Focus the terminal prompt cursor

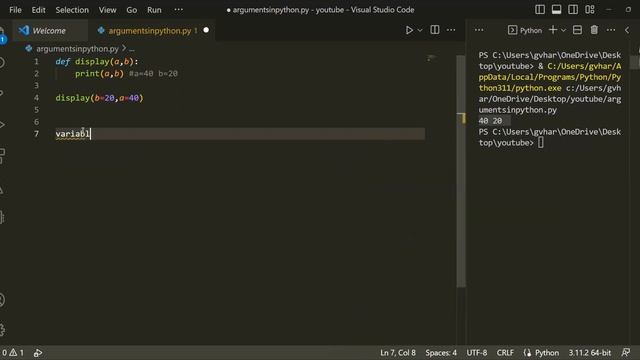click(540, 142)
